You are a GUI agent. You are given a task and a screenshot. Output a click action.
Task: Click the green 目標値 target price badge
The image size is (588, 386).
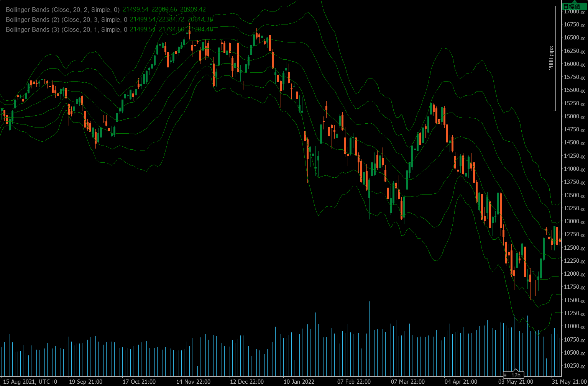pyautogui.click(x=574, y=7)
